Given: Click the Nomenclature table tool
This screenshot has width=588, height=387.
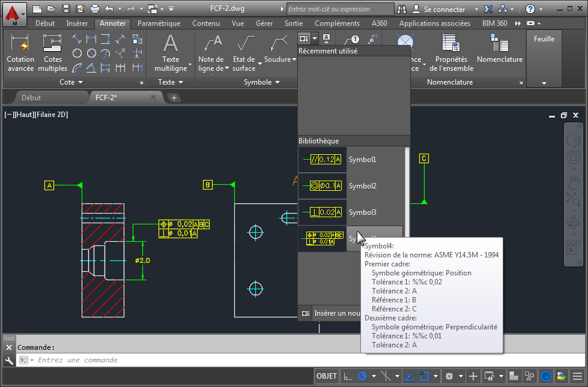Looking at the screenshot, I should coord(500,49).
